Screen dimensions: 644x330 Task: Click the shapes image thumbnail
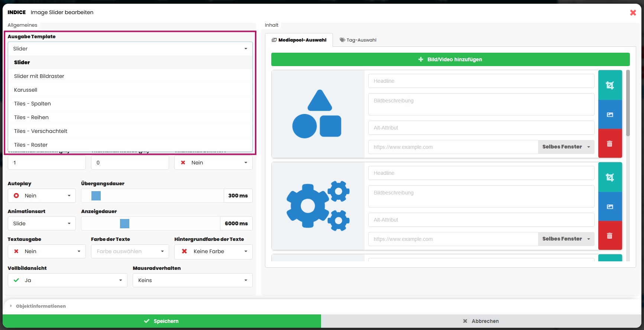(318, 114)
